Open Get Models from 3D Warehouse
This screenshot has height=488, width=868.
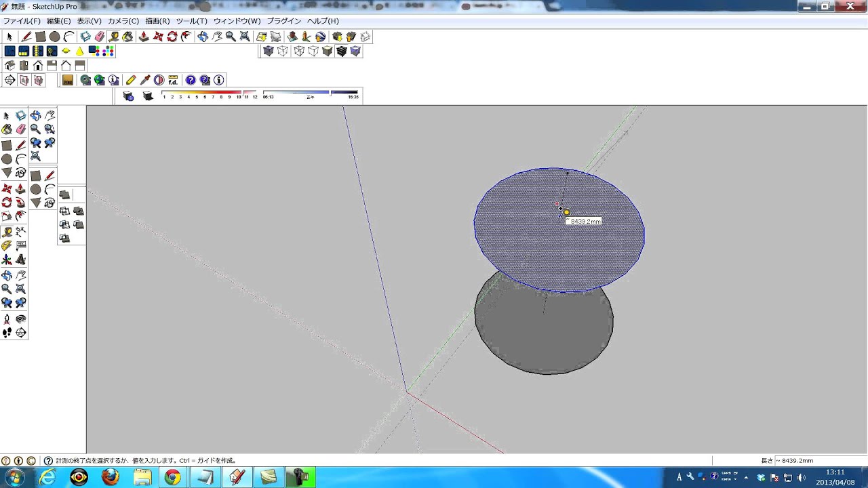click(336, 37)
